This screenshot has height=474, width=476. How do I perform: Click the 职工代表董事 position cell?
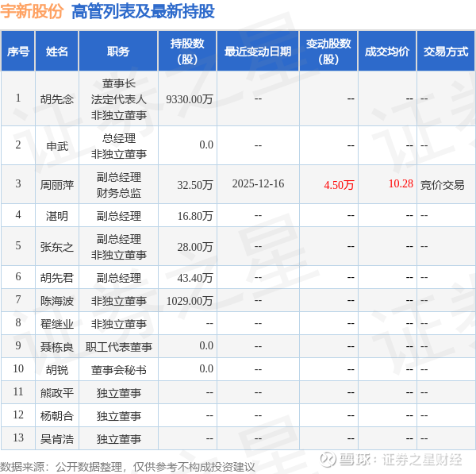(119, 347)
